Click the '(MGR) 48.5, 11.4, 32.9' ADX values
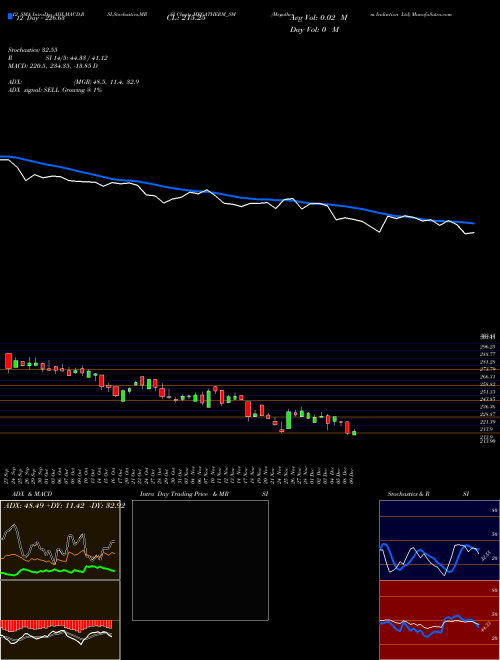Screen dimensions: 500x660 tap(106, 82)
